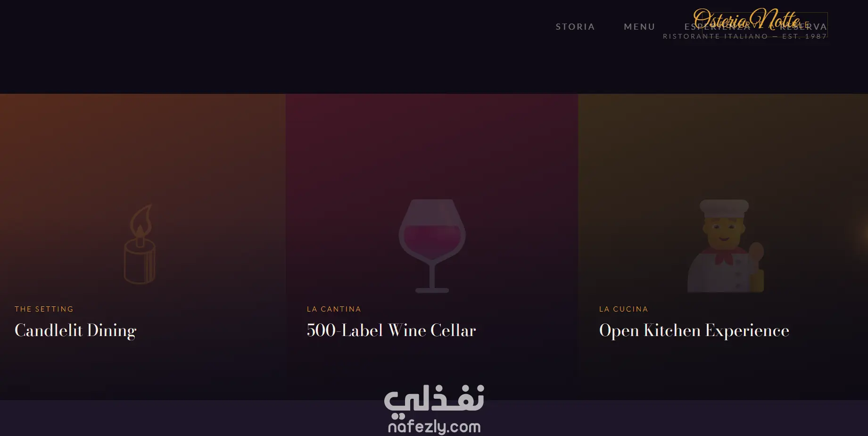The width and height of the screenshot is (868, 436).
Task: Select the ESPERIENZA navigation link
Action: click(x=717, y=27)
